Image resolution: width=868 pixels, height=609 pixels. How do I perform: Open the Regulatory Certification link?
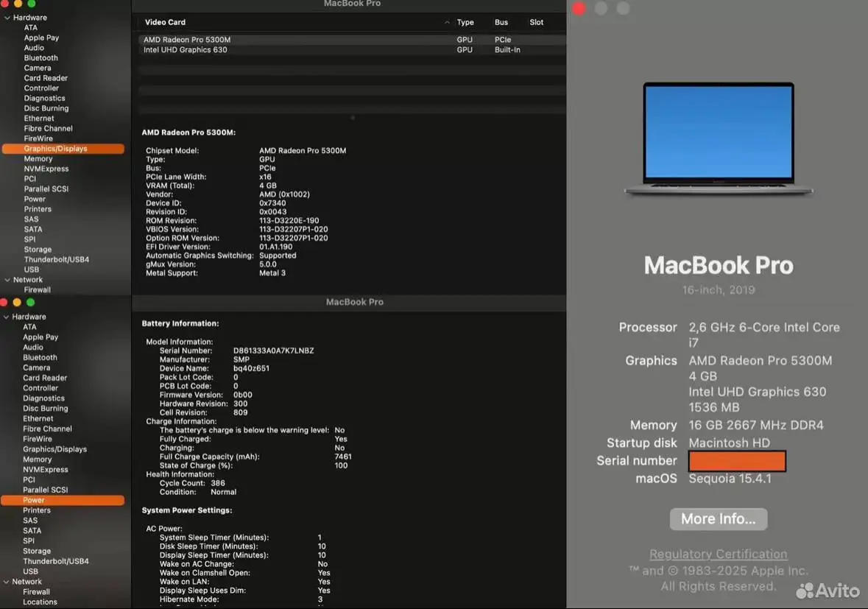(718, 555)
